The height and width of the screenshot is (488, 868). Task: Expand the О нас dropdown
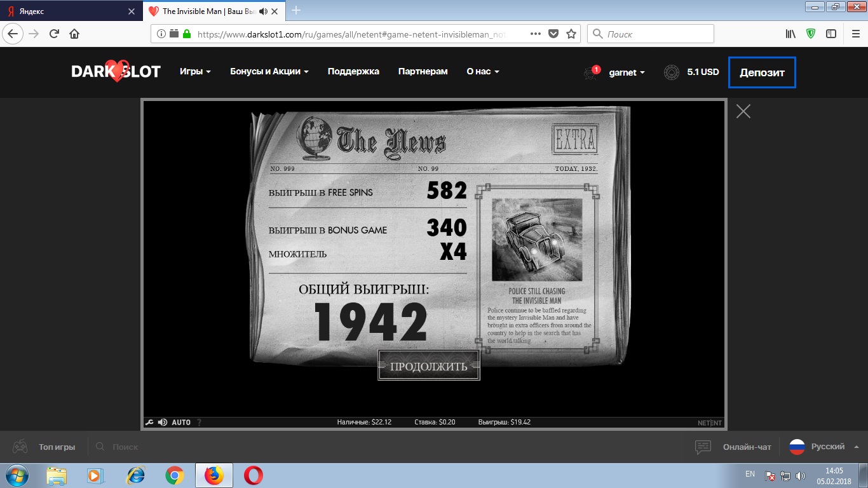click(483, 72)
